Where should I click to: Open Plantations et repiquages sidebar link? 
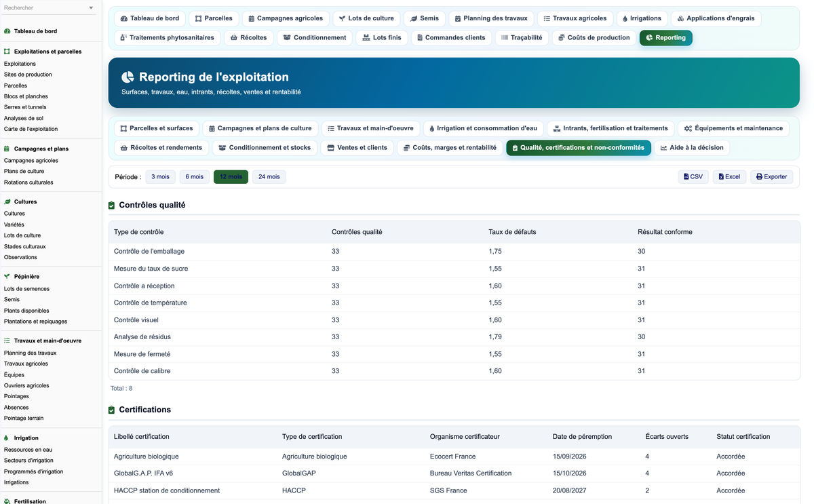point(35,322)
